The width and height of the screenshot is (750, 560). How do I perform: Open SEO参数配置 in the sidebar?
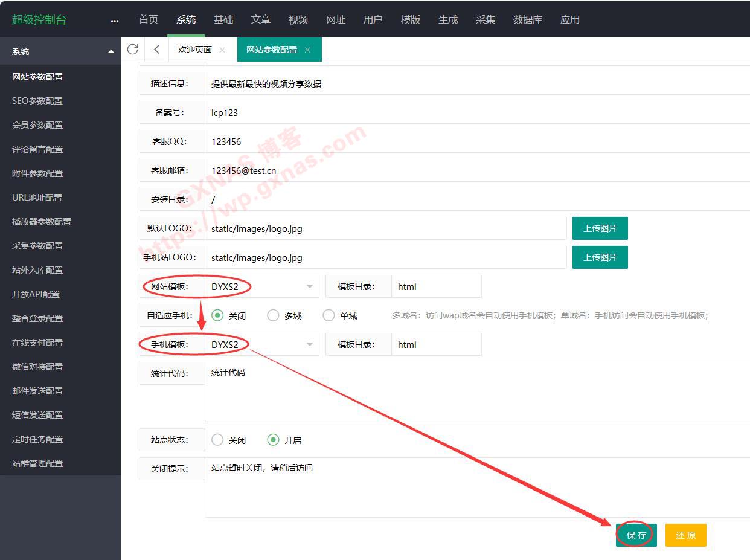coord(37,101)
